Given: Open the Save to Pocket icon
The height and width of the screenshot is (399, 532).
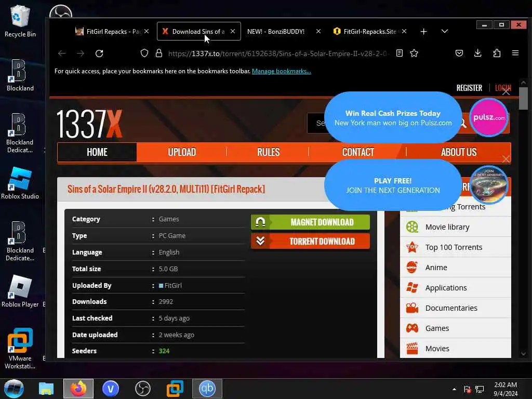Looking at the screenshot, I should coord(459,54).
